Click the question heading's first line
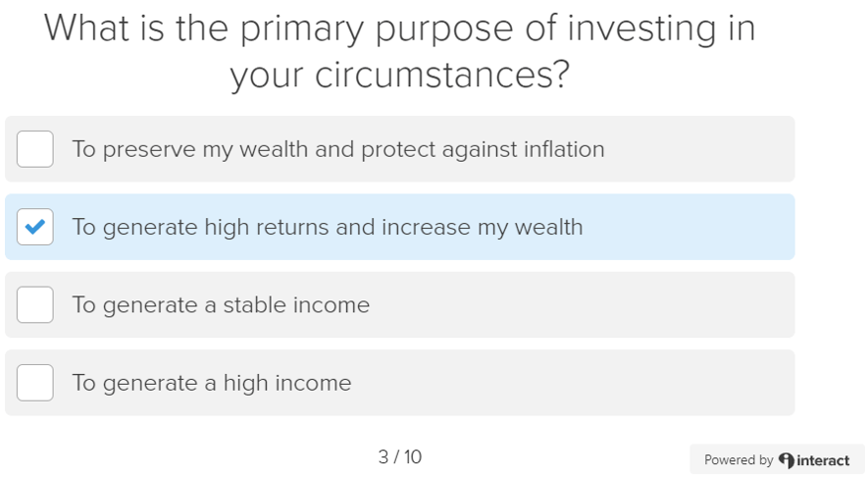This screenshot has height=480, width=868. click(400, 27)
